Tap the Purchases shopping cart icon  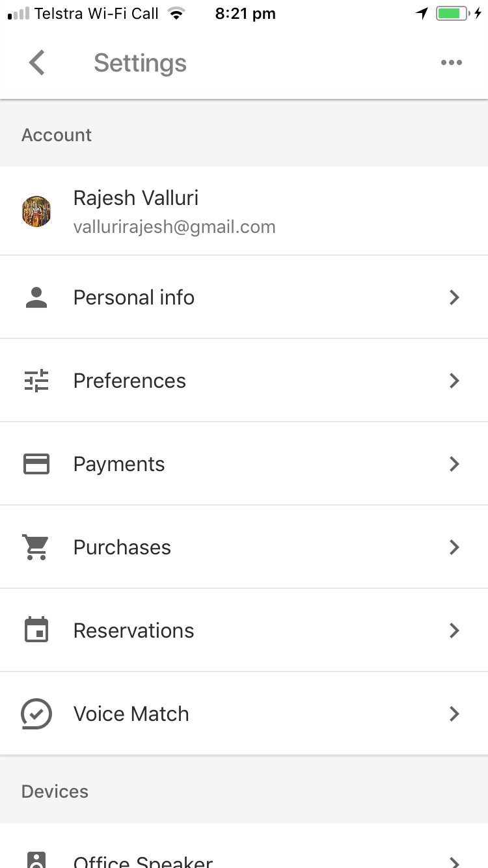click(36, 547)
